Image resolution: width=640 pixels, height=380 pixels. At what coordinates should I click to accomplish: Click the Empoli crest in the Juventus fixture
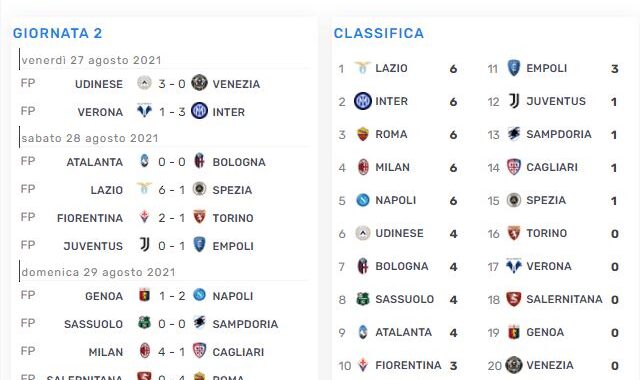click(x=199, y=244)
